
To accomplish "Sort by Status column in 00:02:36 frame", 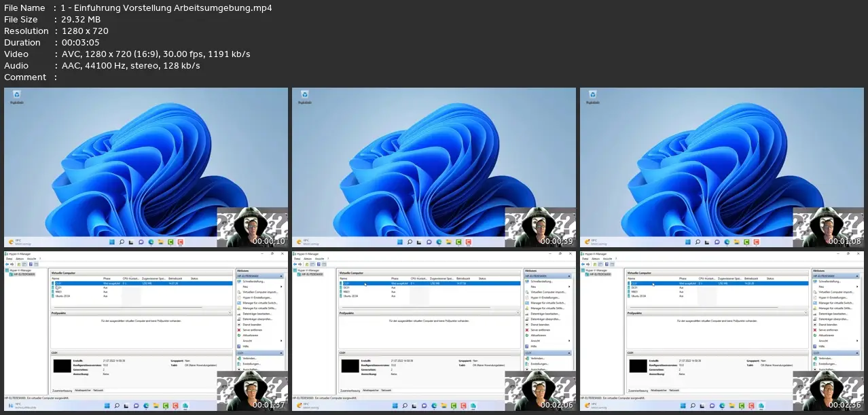I will coord(770,278).
